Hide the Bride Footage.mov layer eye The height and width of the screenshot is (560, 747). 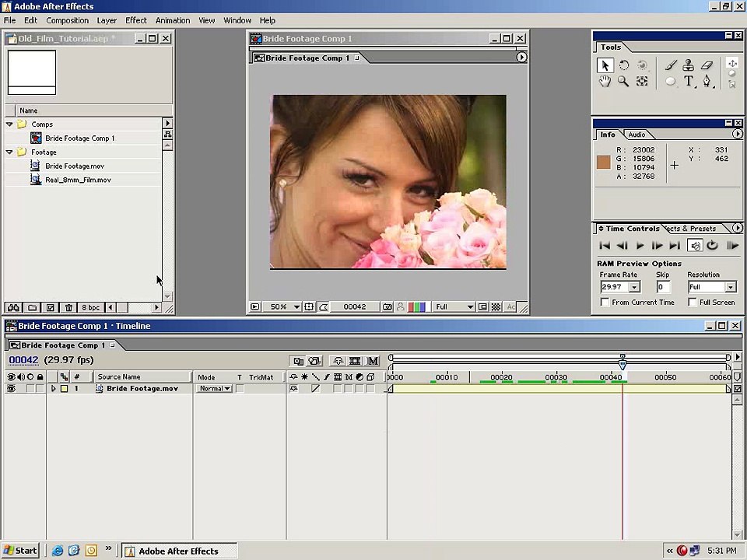(x=10, y=389)
